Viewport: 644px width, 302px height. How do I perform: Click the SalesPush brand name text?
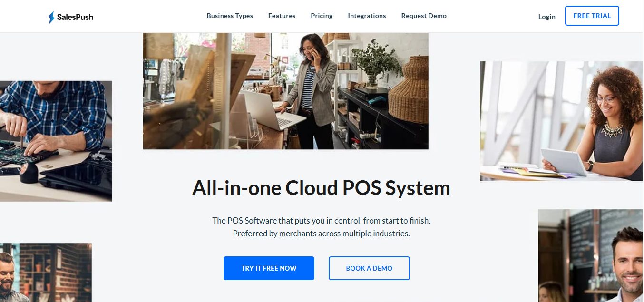coord(75,17)
